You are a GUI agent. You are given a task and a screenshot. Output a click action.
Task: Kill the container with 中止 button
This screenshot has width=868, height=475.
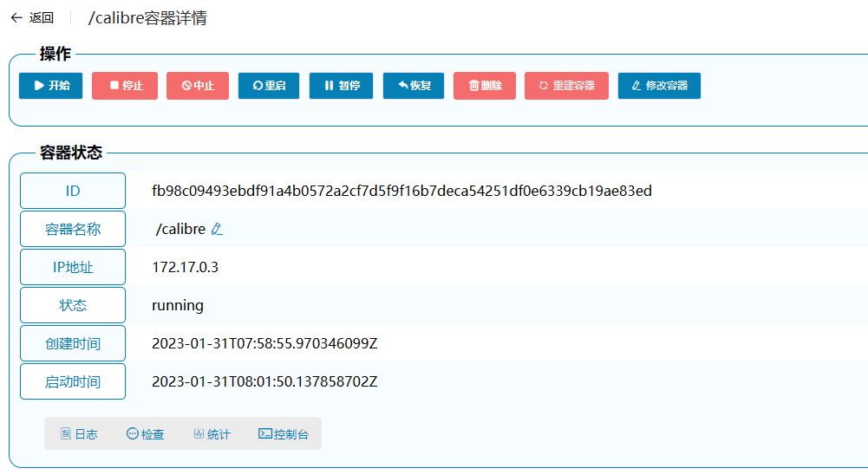[x=198, y=86]
